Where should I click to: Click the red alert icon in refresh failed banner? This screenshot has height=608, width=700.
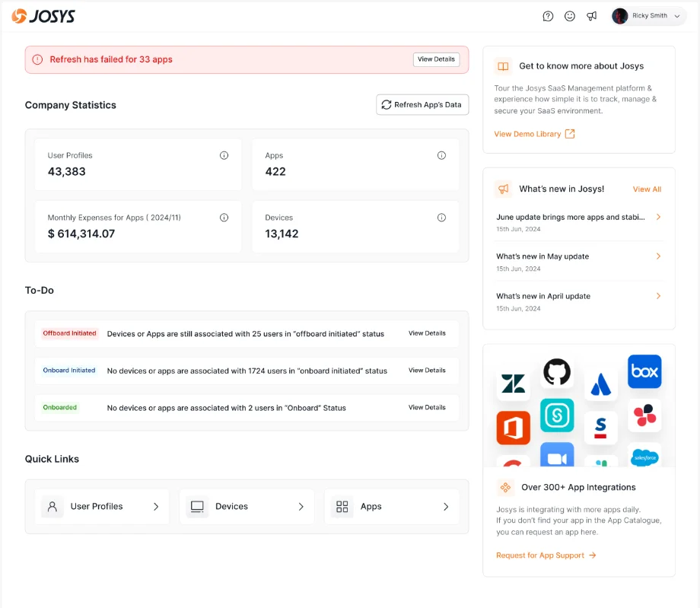(x=37, y=59)
